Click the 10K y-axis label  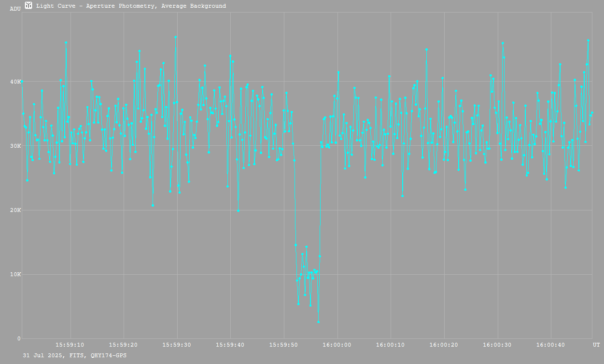coord(15,274)
